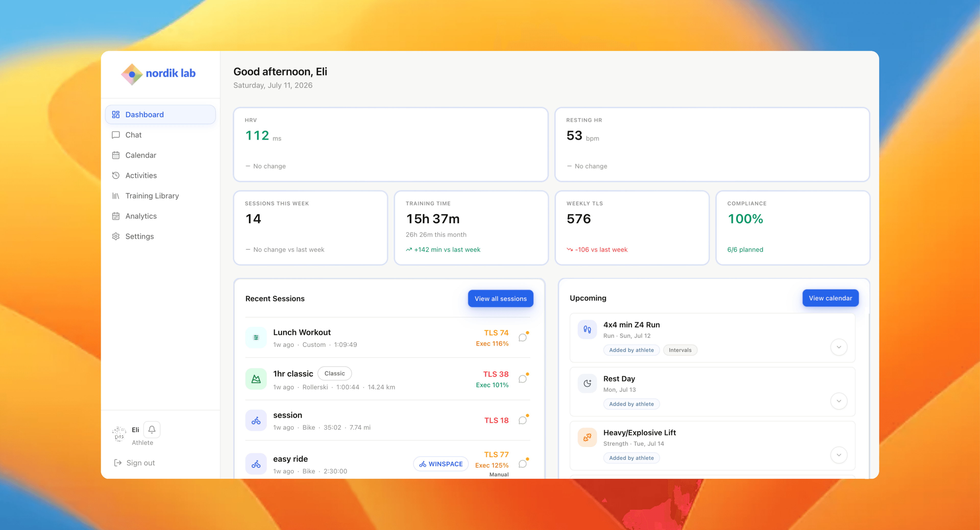The image size is (980, 530).
Task: Click the Intervals tag
Action: pos(680,350)
